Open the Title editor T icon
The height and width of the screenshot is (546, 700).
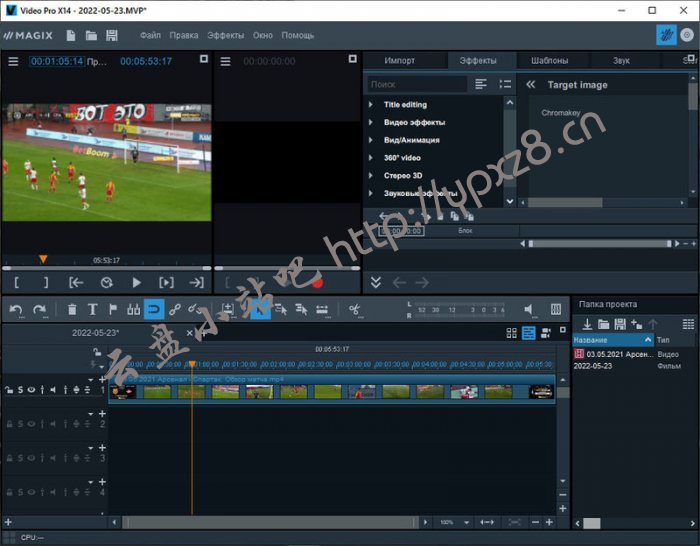click(x=92, y=309)
